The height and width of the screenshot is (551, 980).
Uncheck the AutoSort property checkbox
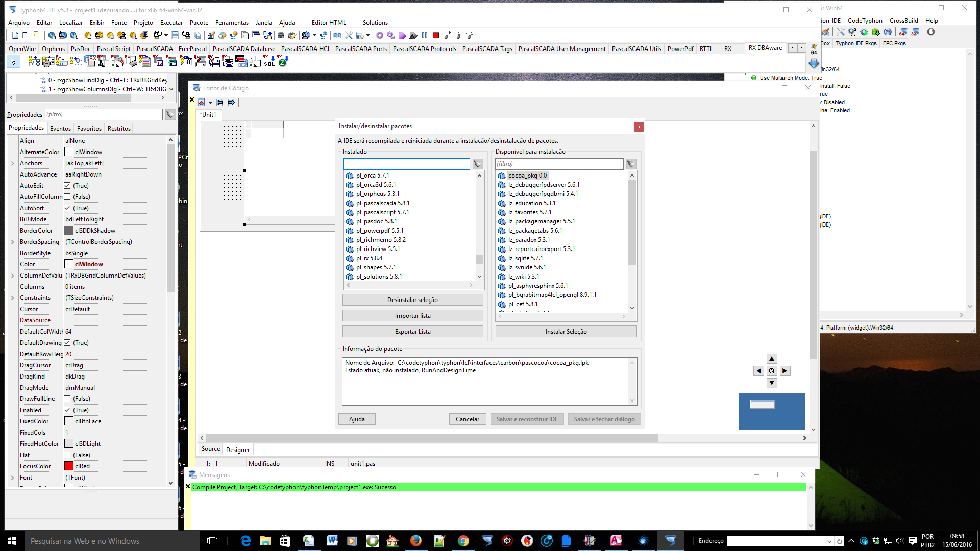[x=67, y=208]
